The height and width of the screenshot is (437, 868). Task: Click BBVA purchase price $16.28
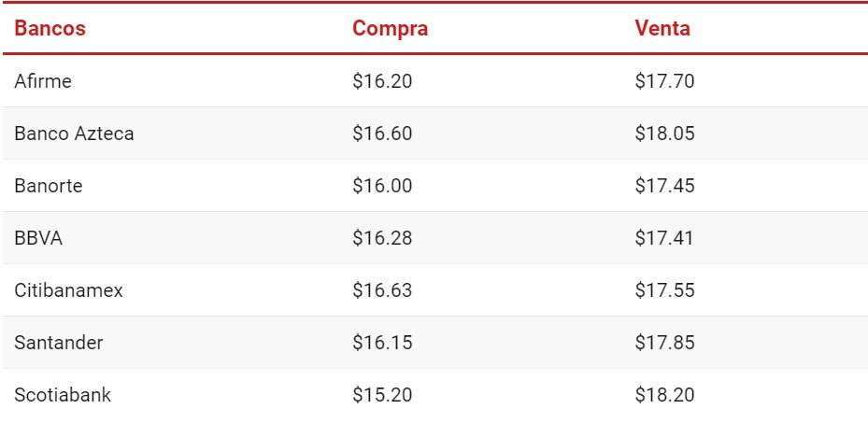click(x=382, y=238)
